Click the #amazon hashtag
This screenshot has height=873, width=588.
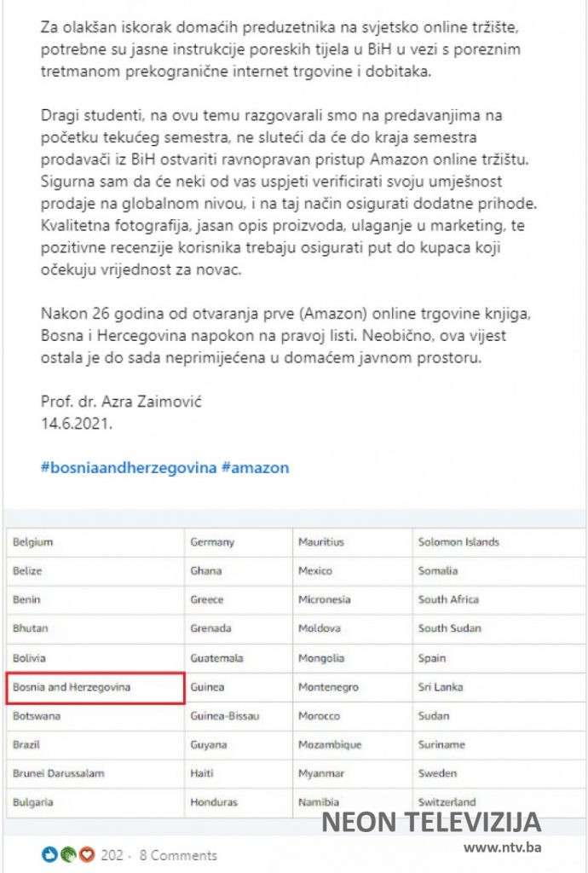tap(255, 468)
